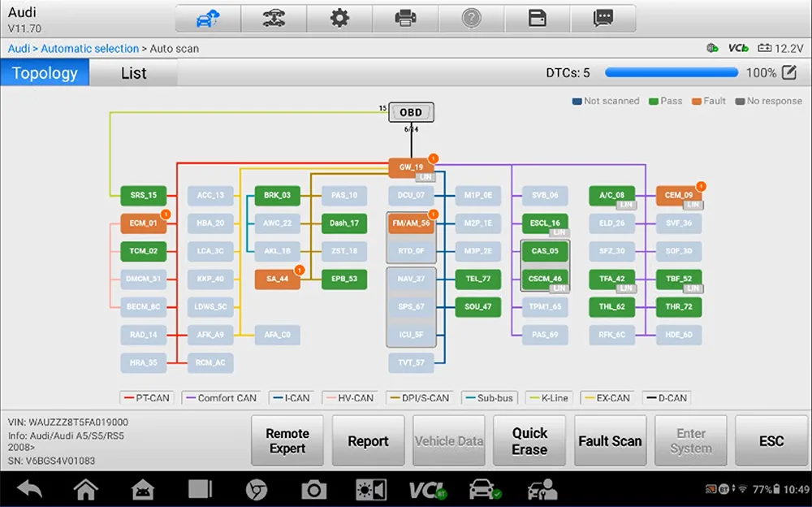The height and width of the screenshot is (507, 812).
Task: Click the edit pencil icon beside 100%
Action: pyautogui.click(x=789, y=72)
